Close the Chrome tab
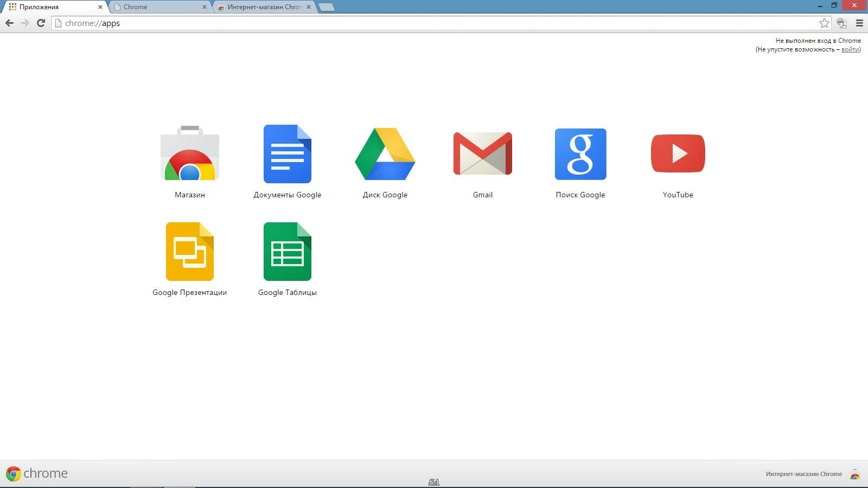The image size is (868, 488). (205, 7)
